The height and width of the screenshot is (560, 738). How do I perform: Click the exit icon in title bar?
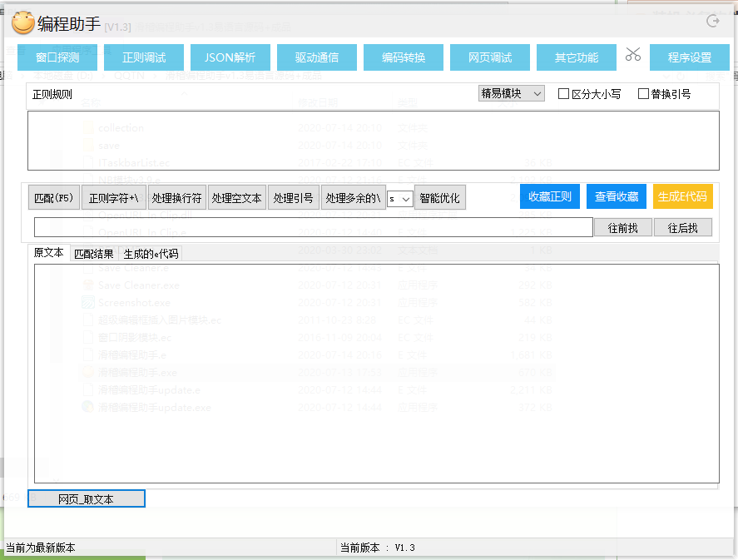coord(712,21)
